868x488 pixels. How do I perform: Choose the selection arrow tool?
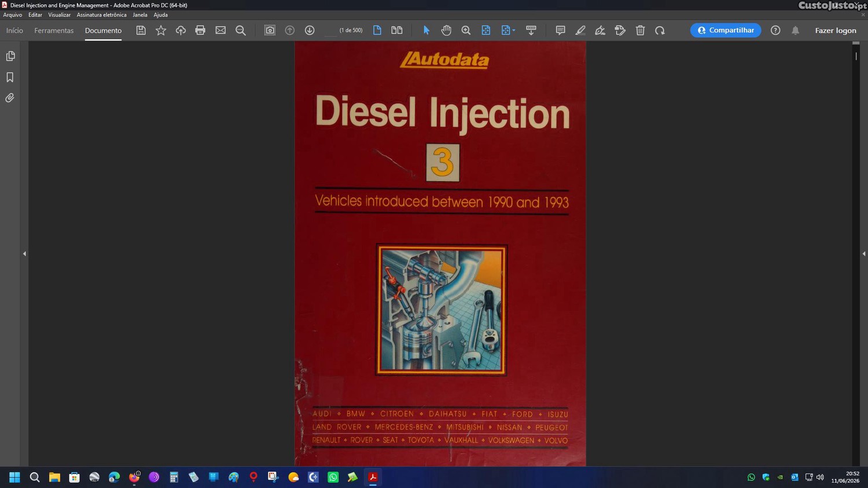click(x=426, y=30)
